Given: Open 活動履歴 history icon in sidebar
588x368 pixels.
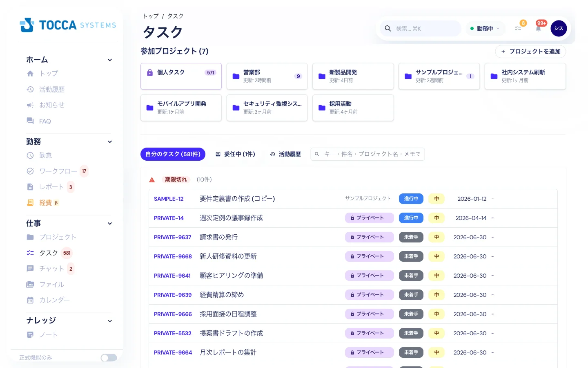Looking at the screenshot, I should click(30, 90).
